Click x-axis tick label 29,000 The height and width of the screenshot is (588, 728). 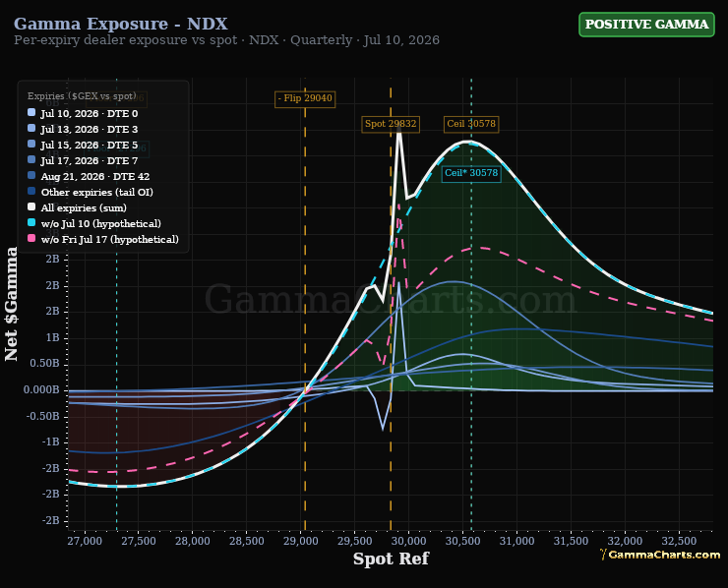(300, 541)
